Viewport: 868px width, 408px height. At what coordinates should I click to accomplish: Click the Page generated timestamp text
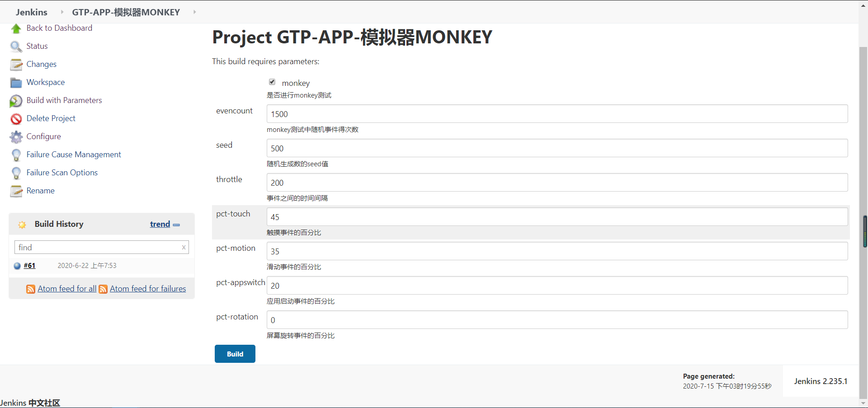[727, 386]
